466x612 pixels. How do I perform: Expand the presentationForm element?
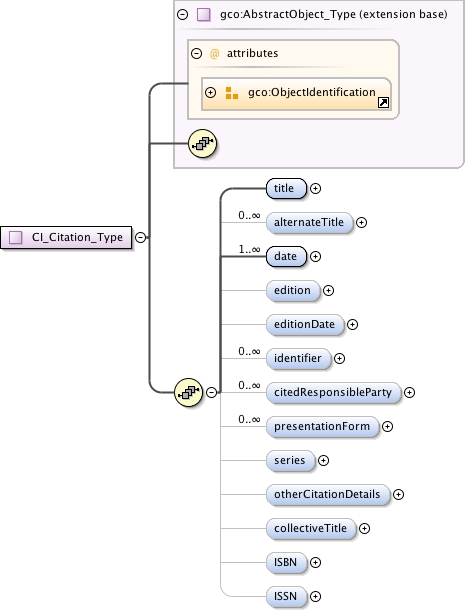387,426
